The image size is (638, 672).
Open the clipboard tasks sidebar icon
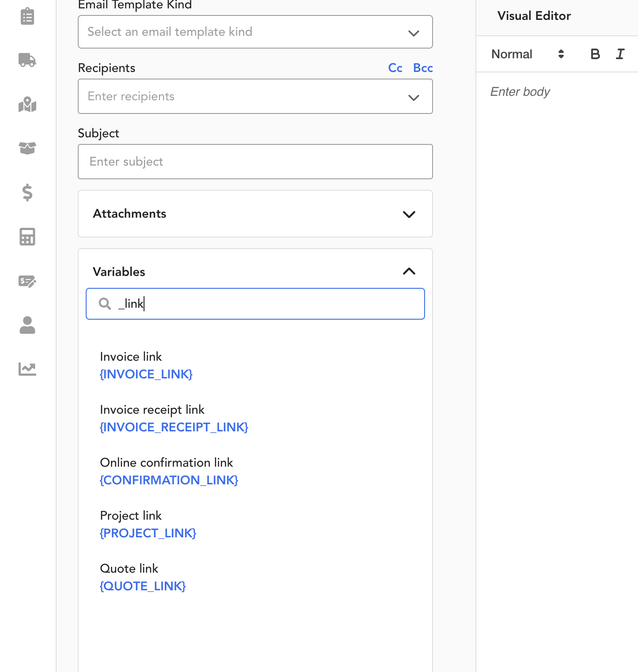click(27, 16)
